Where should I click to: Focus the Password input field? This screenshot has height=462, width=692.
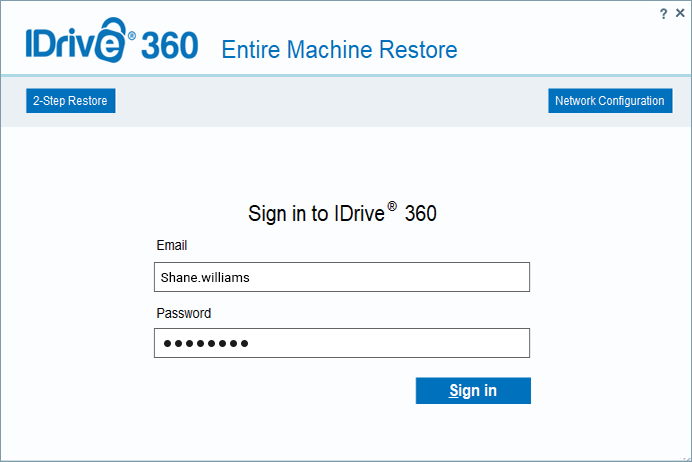click(x=342, y=343)
